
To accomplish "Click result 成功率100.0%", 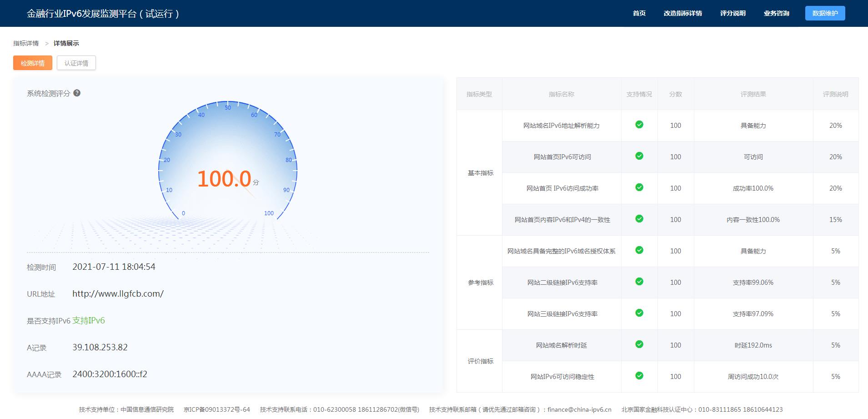I will (x=753, y=188).
